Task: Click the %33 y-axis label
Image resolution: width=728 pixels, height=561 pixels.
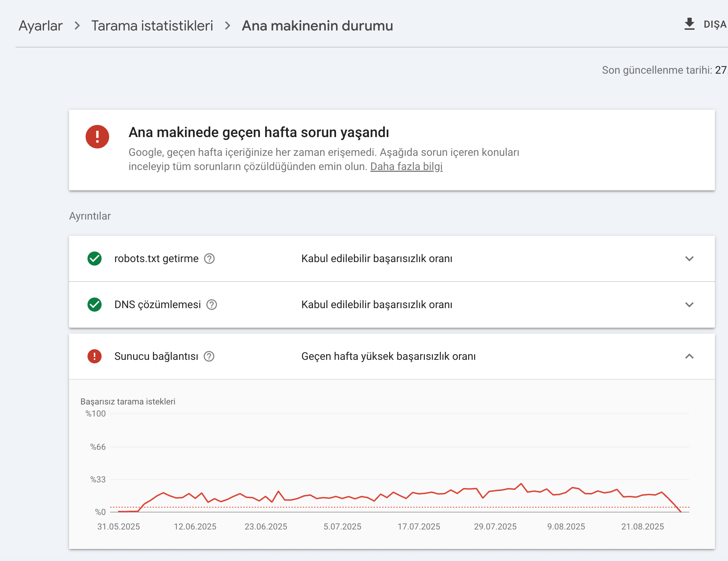Action: [x=98, y=480]
